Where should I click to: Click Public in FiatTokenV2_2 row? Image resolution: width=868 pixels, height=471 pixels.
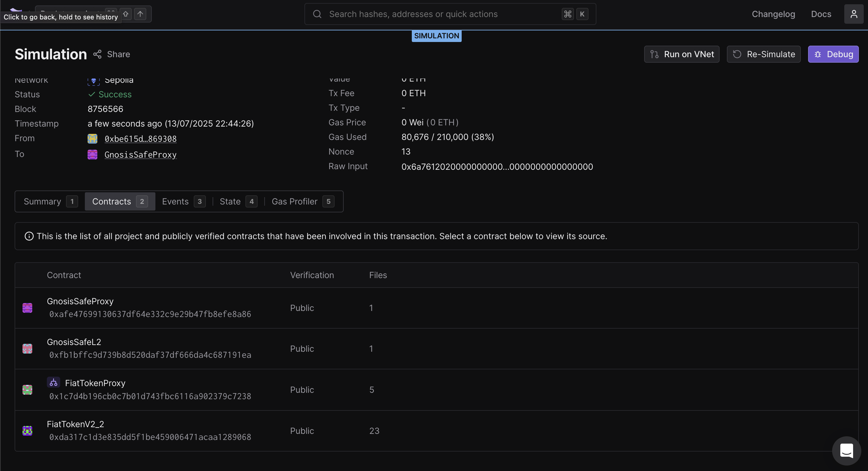302,431
